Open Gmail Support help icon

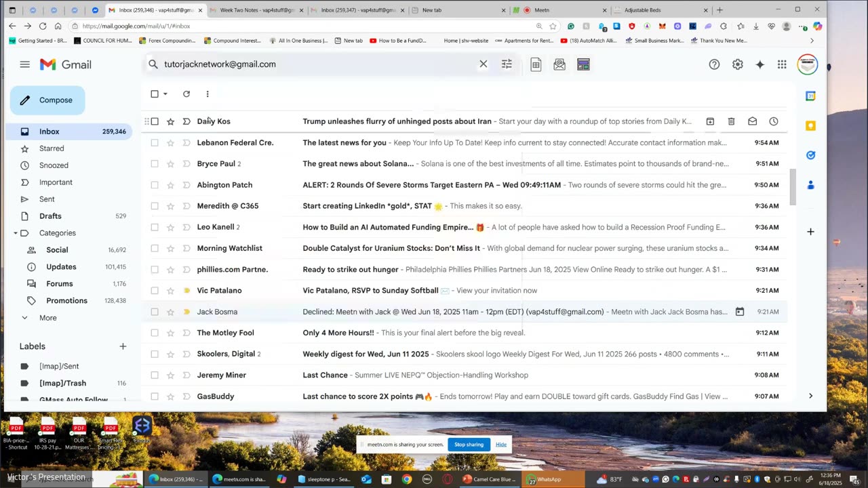[714, 64]
